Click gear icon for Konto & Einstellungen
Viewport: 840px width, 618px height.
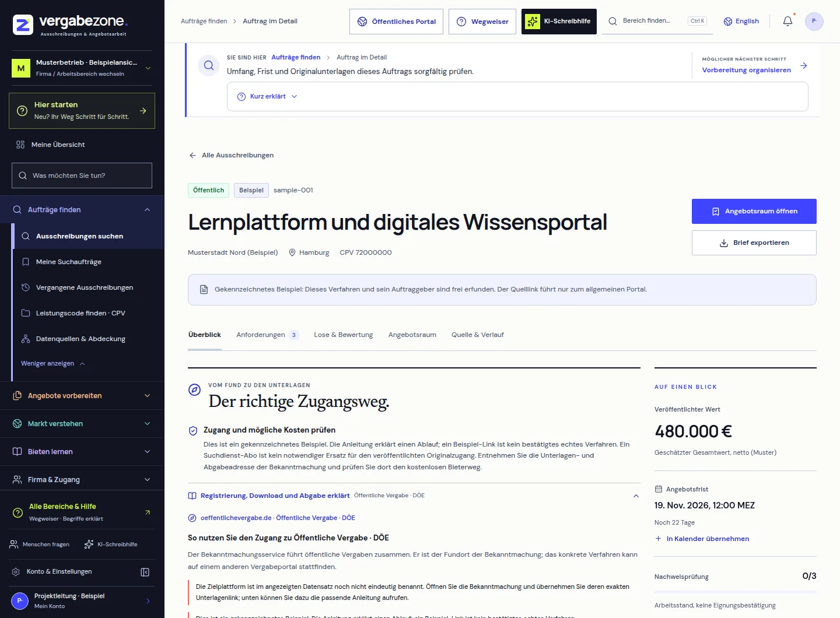click(x=16, y=572)
